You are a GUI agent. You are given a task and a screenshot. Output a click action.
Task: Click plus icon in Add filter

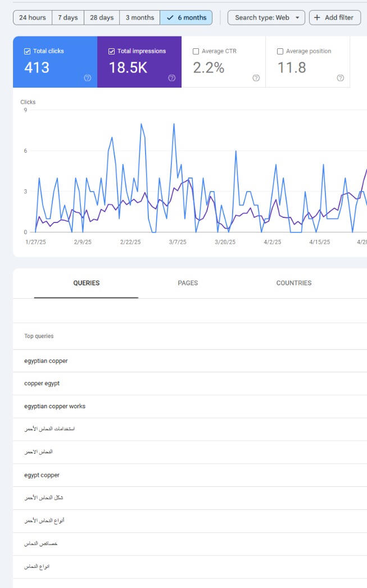318,17
